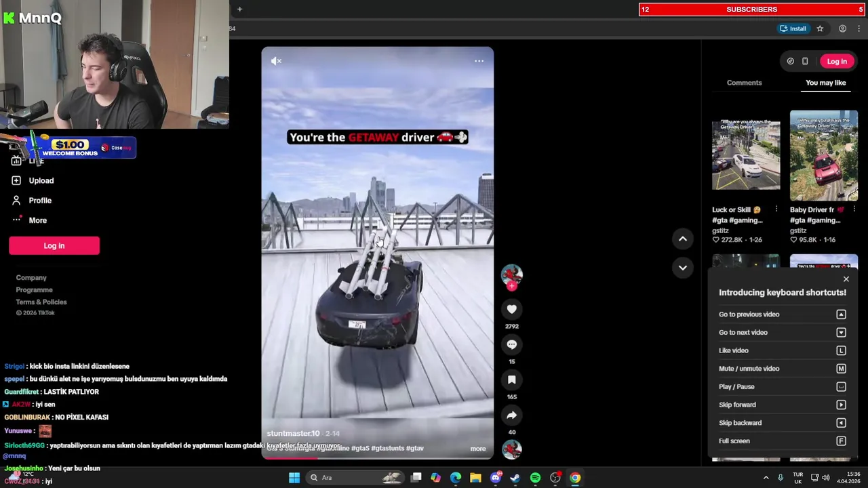Unmute the TikTok video with the speaker icon

pos(276,61)
